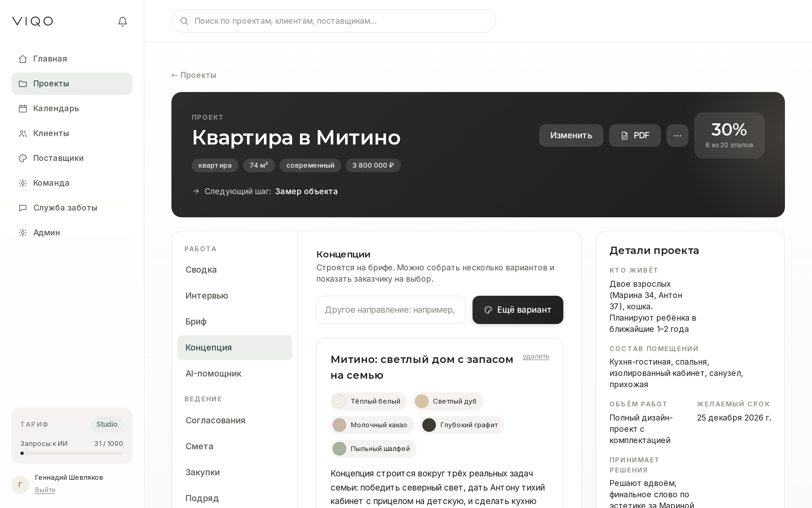Click the house icon next to Главная

(23, 59)
